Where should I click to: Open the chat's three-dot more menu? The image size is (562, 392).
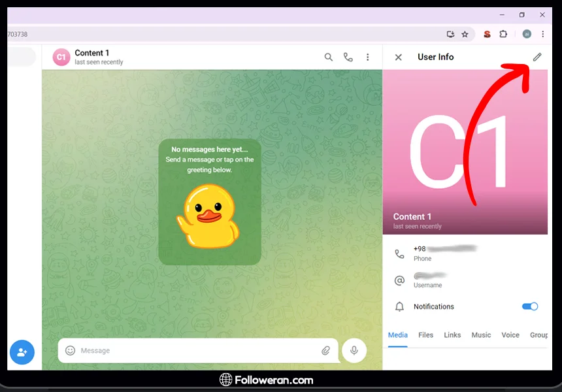coord(368,57)
